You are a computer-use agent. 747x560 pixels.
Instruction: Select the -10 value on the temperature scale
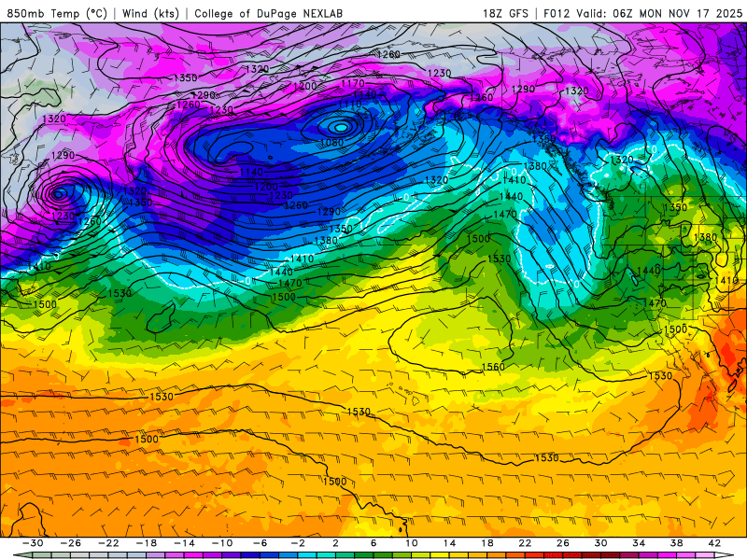pos(221,543)
